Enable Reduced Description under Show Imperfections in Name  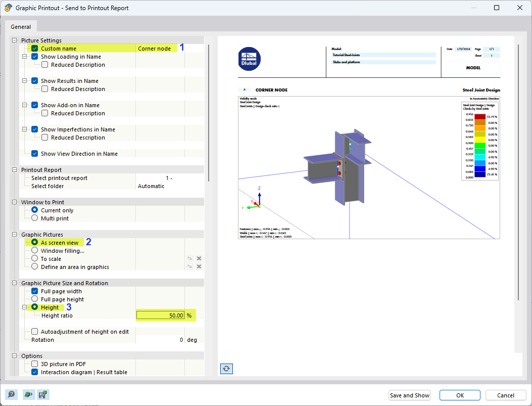click(x=45, y=138)
